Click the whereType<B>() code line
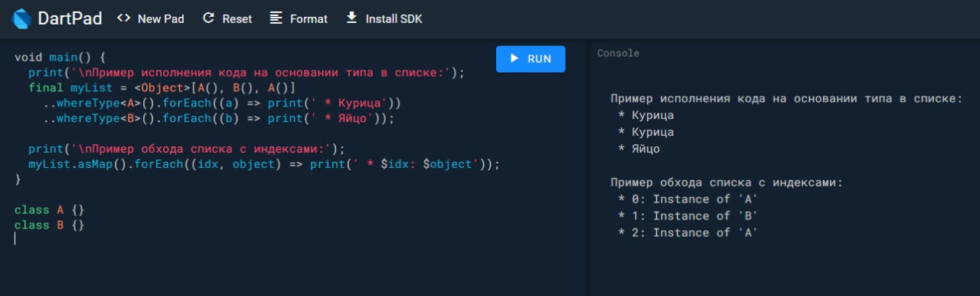 (x=218, y=118)
